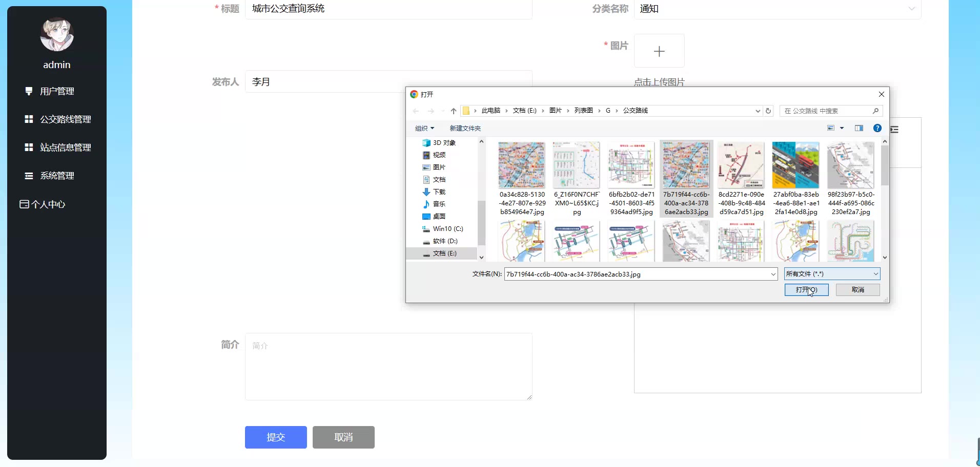Go back in the file dialog
The image size is (980, 467).
click(416, 111)
